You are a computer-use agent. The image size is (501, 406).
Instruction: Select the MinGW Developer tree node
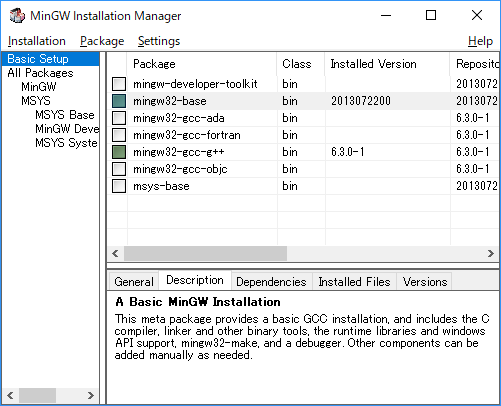67,129
